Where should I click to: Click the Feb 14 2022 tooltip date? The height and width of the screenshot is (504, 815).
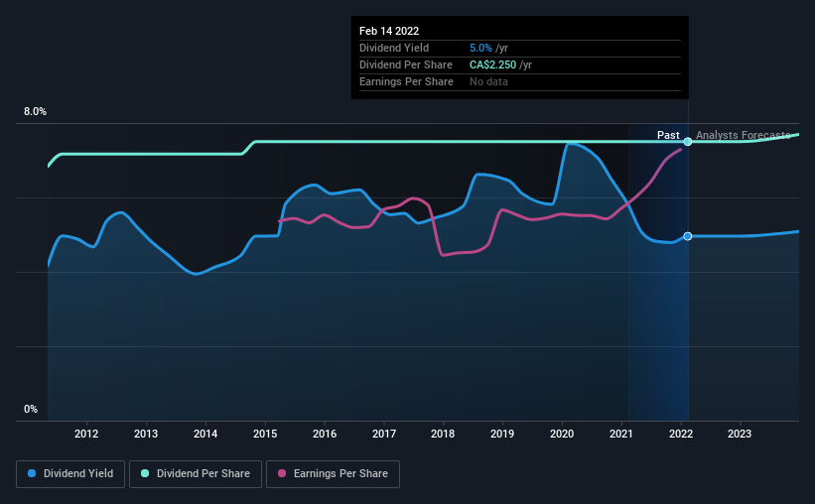click(x=389, y=31)
